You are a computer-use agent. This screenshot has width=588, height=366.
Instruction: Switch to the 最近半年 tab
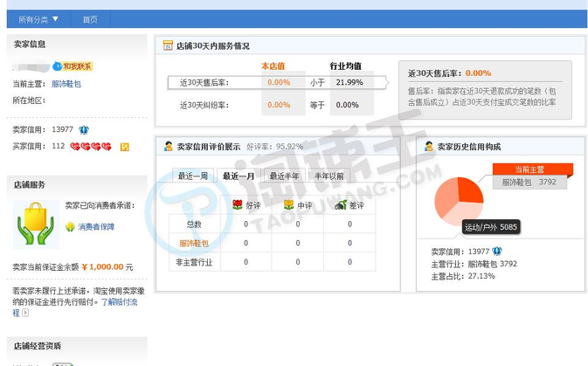pos(283,176)
